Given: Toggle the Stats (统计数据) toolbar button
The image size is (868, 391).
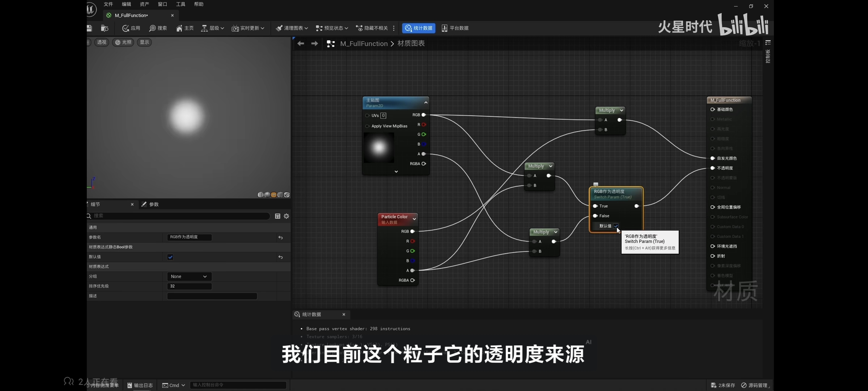Looking at the screenshot, I should point(418,28).
